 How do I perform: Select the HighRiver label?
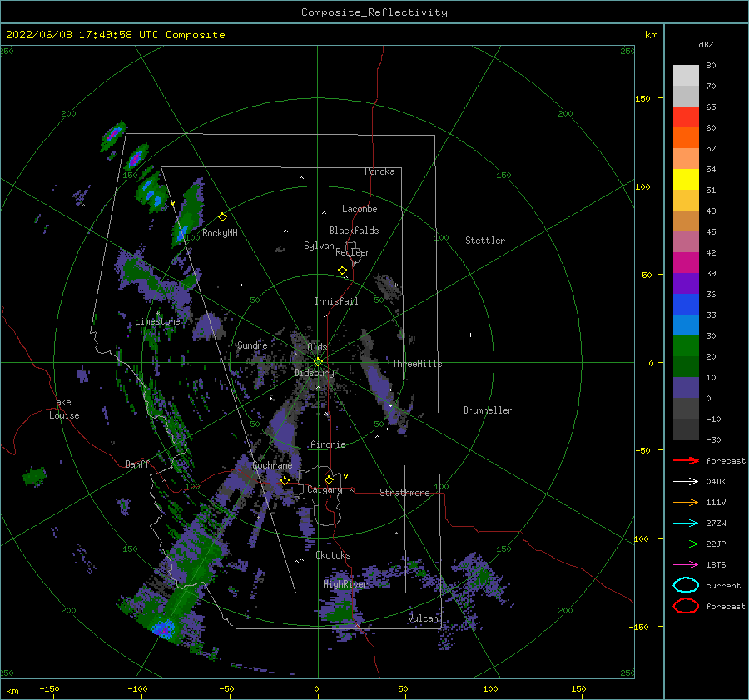pos(345,584)
